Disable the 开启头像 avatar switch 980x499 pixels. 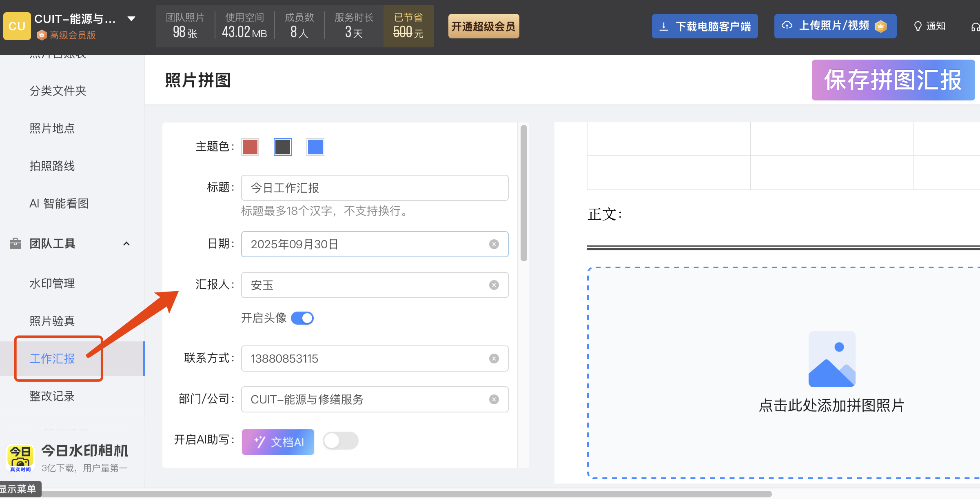click(x=302, y=318)
